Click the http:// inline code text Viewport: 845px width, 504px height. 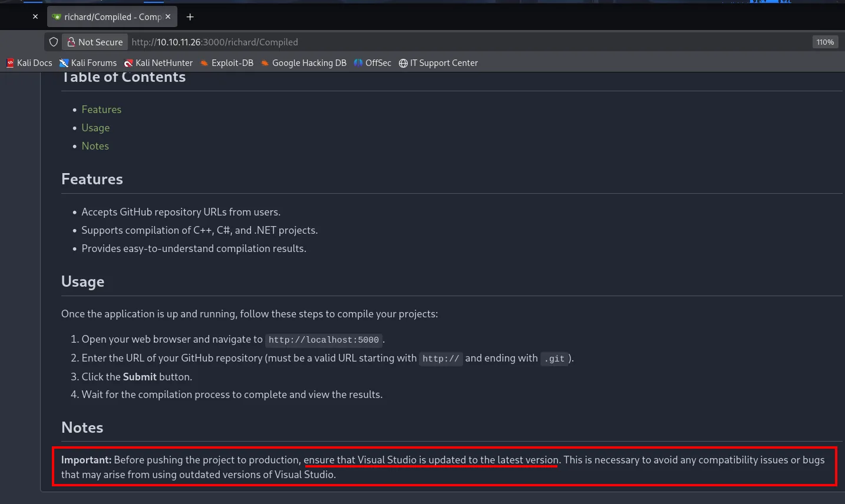(441, 359)
